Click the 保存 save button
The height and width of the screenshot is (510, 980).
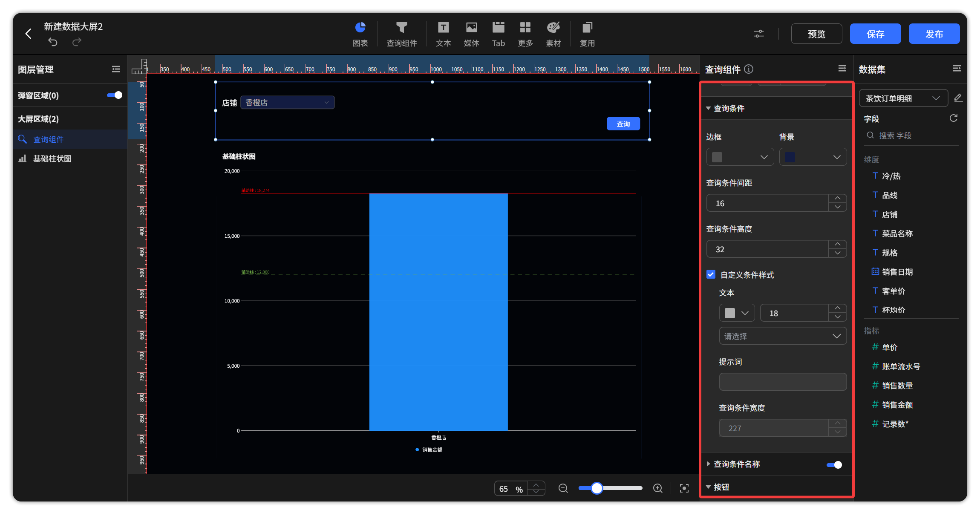coord(875,34)
